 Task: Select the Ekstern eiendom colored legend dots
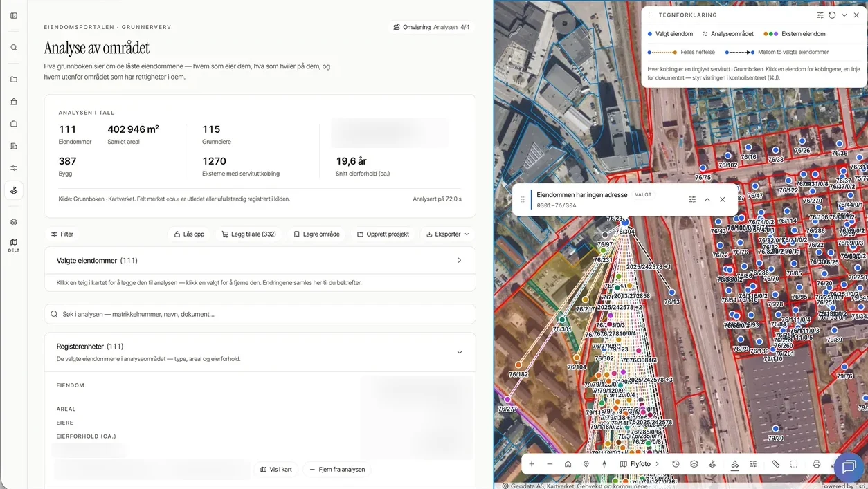tap(770, 33)
